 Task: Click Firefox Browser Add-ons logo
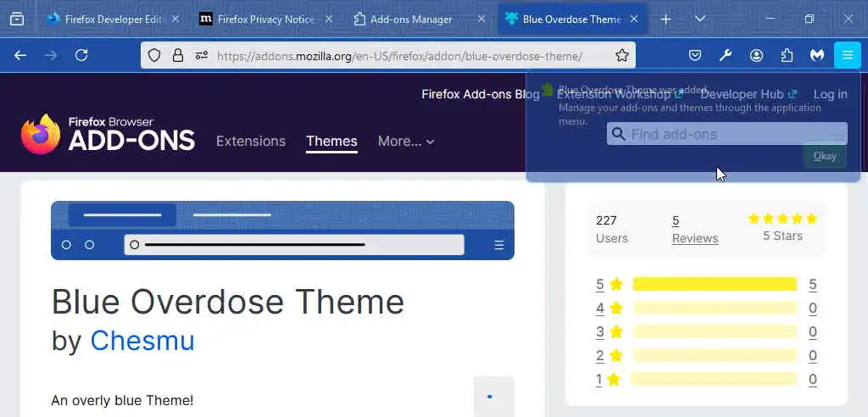pyautogui.click(x=108, y=134)
